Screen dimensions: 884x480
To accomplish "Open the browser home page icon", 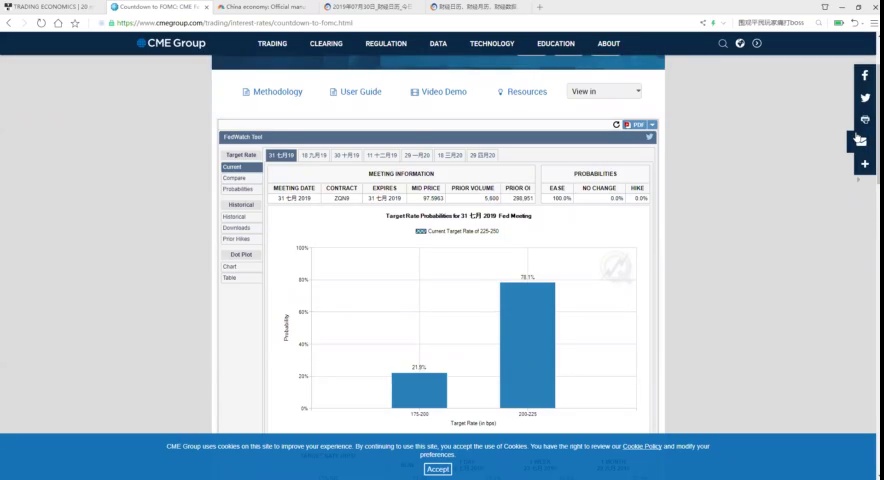I will (58, 23).
